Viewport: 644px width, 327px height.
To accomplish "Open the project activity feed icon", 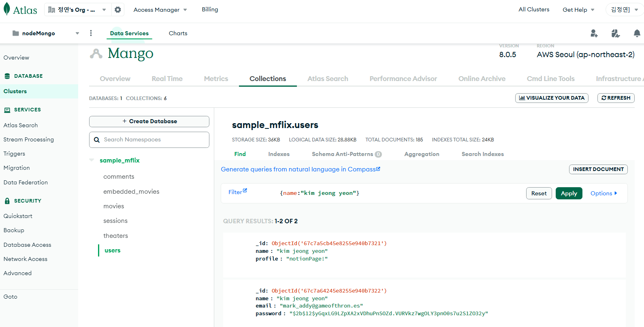I will [616, 33].
